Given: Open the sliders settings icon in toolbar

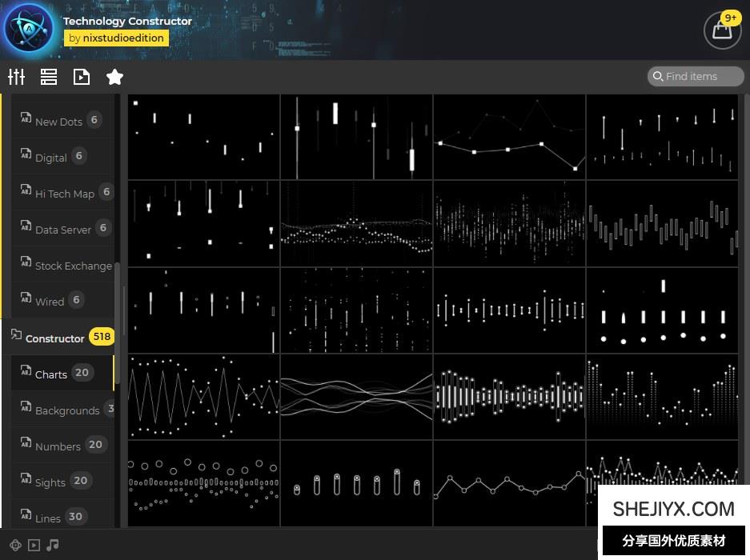Looking at the screenshot, I should click(x=17, y=77).
